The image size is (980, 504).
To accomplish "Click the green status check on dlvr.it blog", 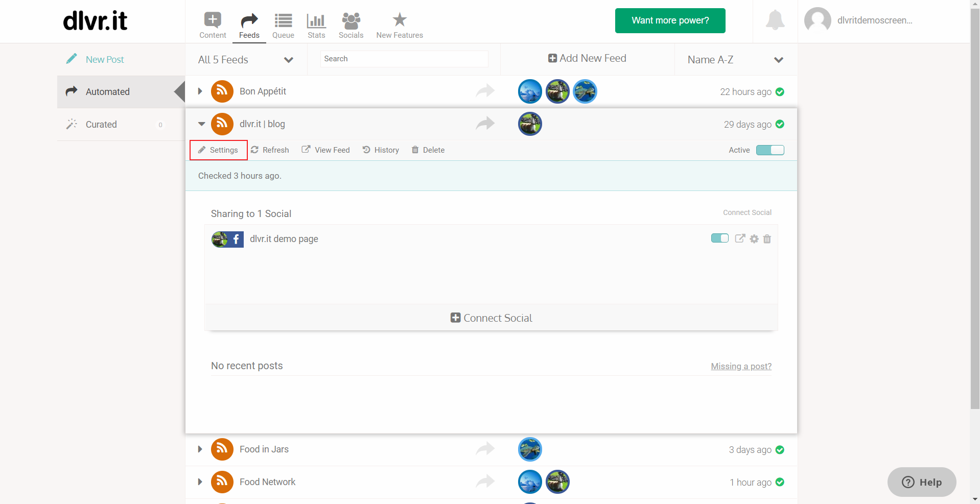I will pyautogui.click(x=780, y=124).
